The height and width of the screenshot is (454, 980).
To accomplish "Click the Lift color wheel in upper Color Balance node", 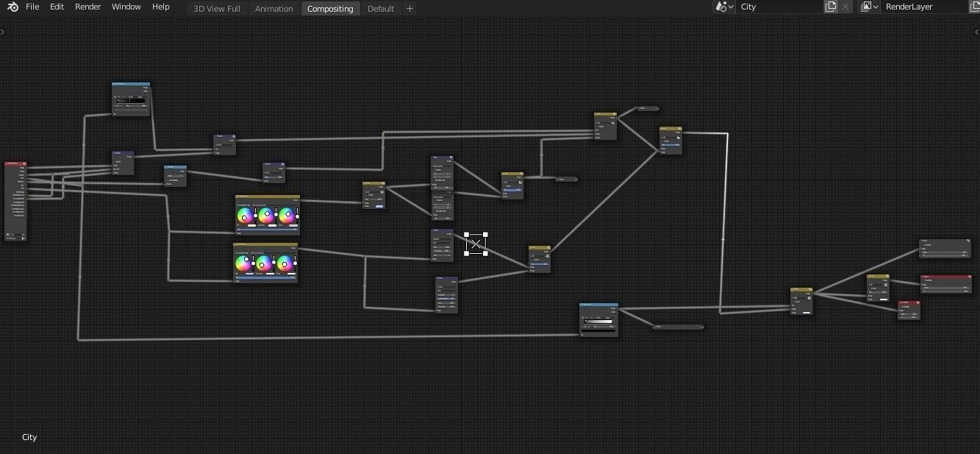I will [246, 216].
